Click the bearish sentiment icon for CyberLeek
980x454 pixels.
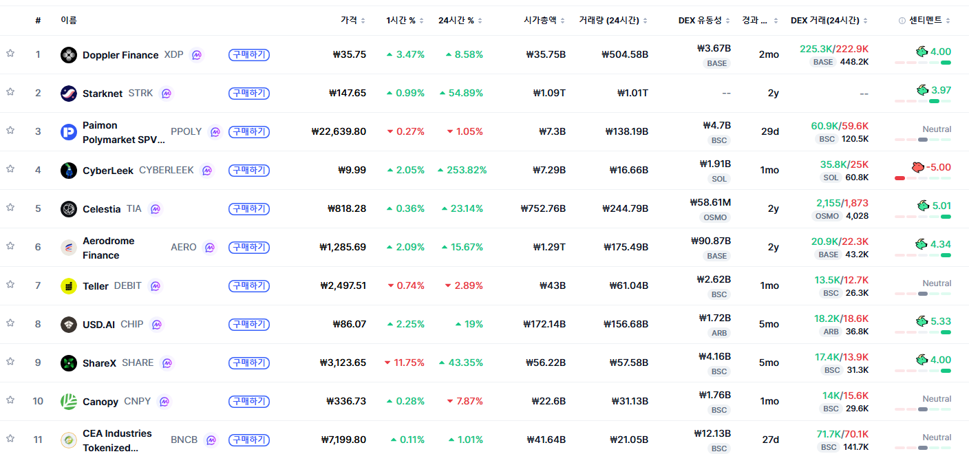[x=917, y=167]
